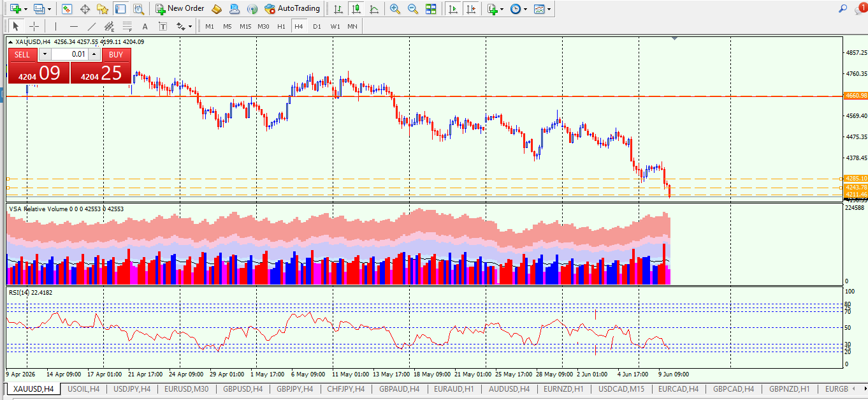Viewport: 868px width, 400px height.
Task: Collapse one-click trading panel triangle
Action: click(x=10, y=42)
